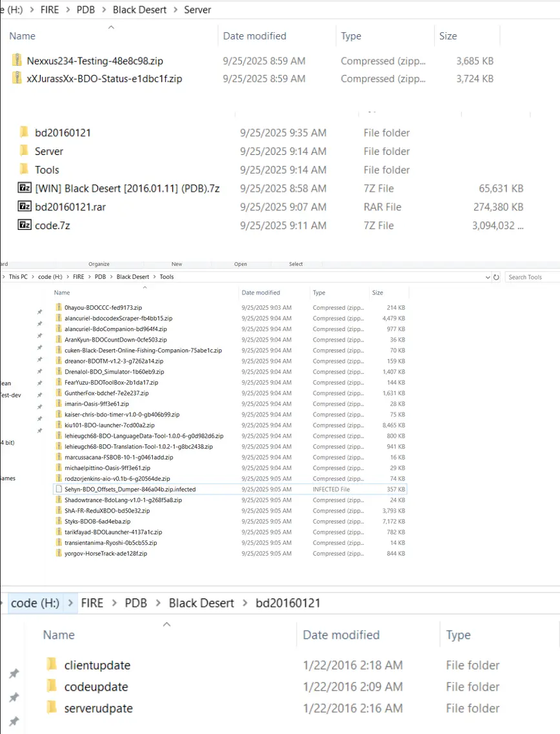The height and width of the screenshot is (734, 560).
Task: Open the codeupdate folder icon
Action: pos(52,686)
